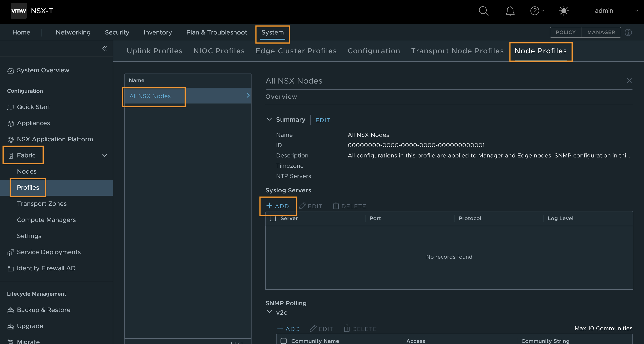
Task: Collapse the left navigation panel with double chevron
Action: pos(105,49)
